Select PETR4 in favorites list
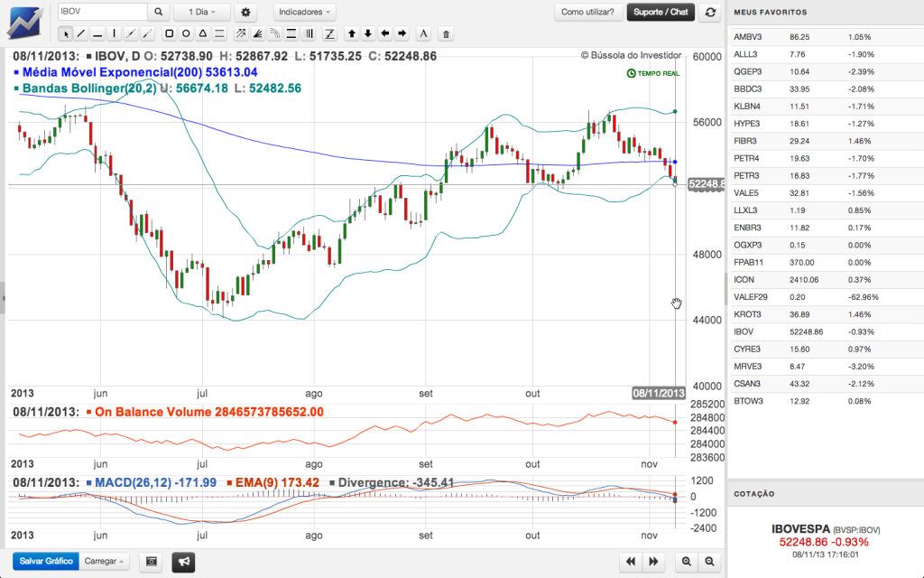The height and width of the screenshot is (578, 924). (826, 158)
